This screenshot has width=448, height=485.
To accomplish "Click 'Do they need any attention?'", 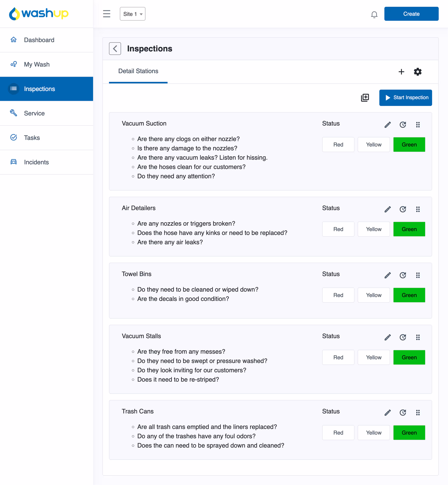I will tap(176, 176).
